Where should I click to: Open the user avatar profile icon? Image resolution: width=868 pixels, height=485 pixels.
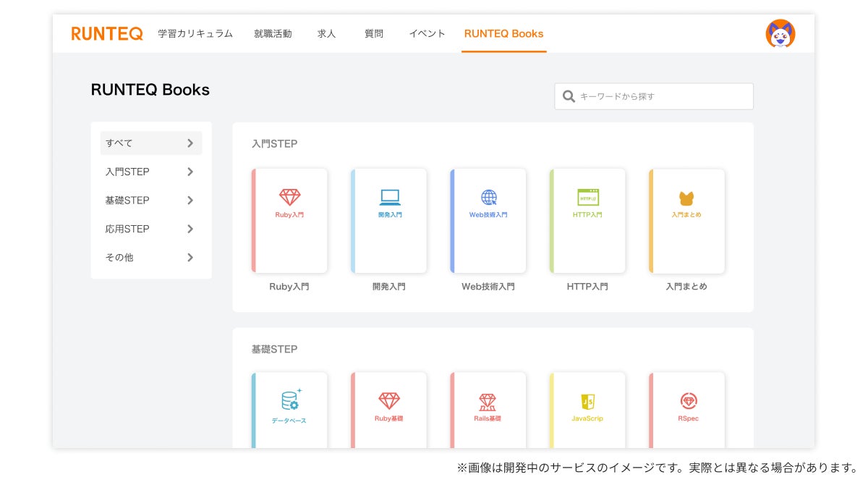[x=780, y=34]
